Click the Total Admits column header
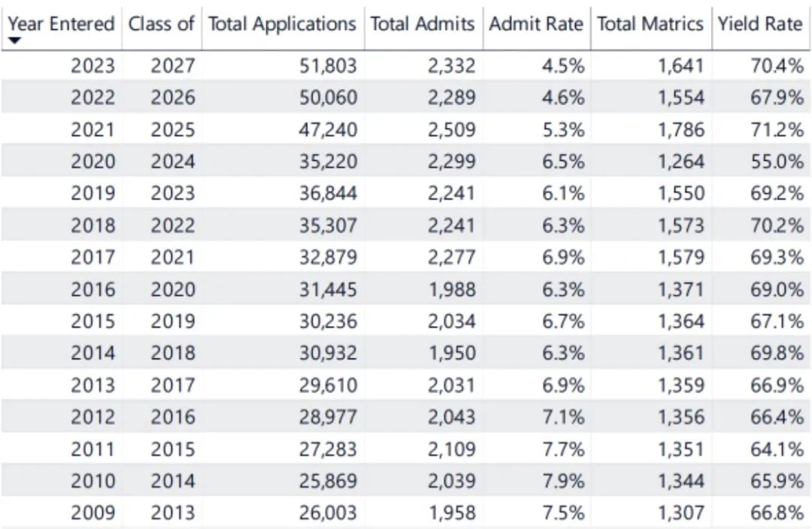 point(423,24)
